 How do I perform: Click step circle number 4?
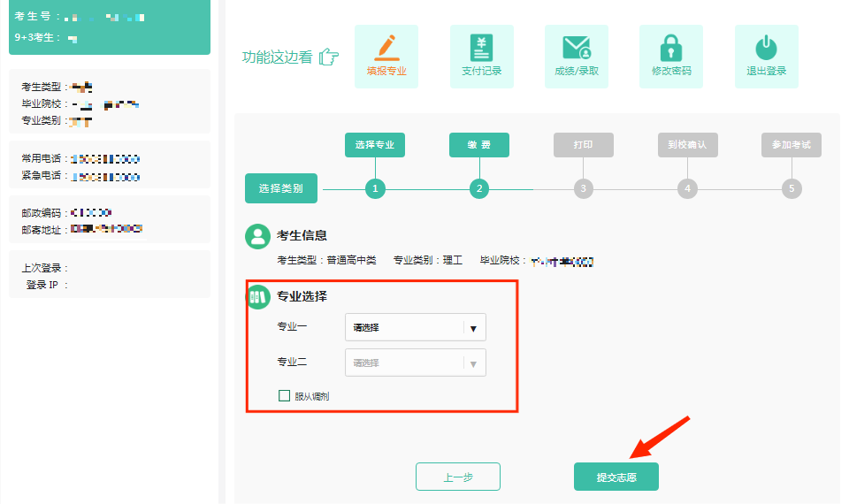pos(688,188)
